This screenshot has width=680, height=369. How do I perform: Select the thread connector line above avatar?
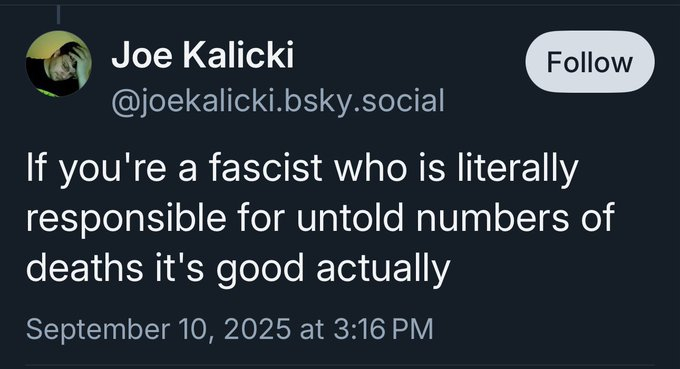pos(59,15)
